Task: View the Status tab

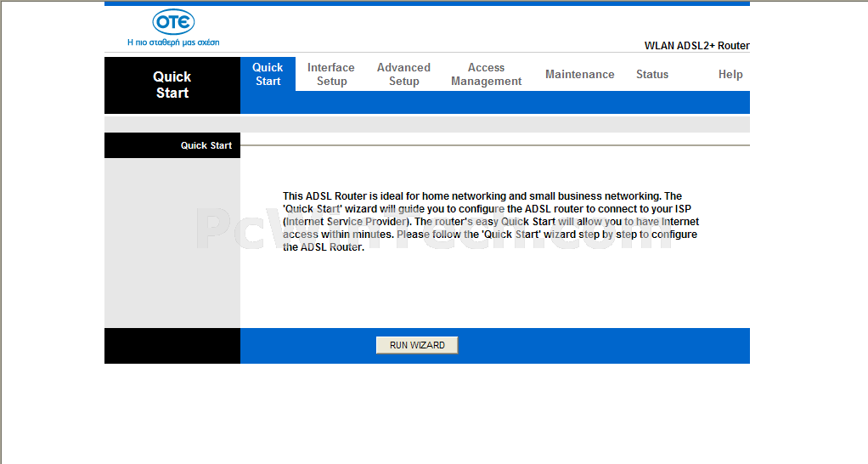Action: click(652, 74)
